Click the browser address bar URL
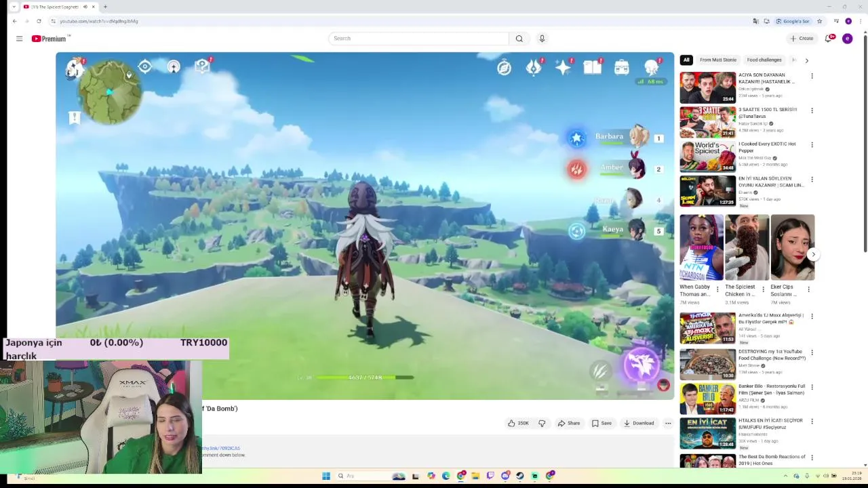This screenshot has width=868, height=488. pos(98,21)
